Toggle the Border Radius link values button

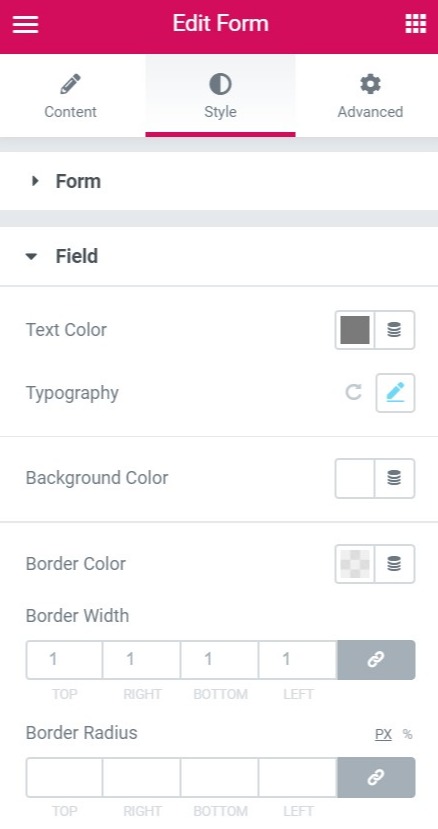pyautogui.click(x=376, y=777)
